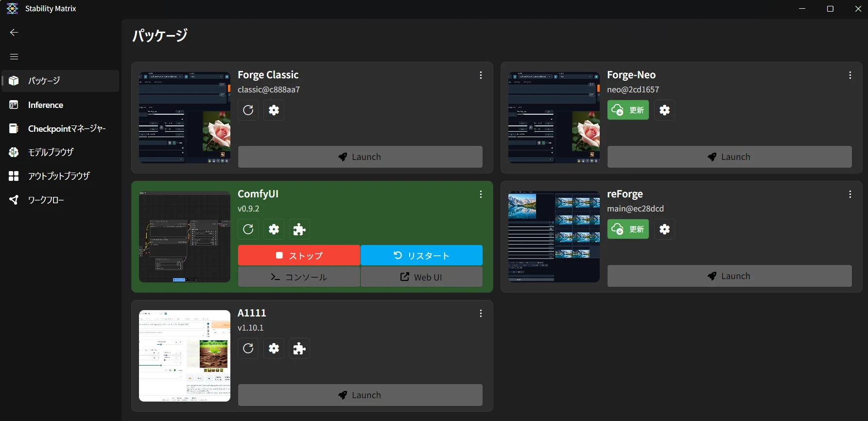Launch A1111

(x=360, y=395)
